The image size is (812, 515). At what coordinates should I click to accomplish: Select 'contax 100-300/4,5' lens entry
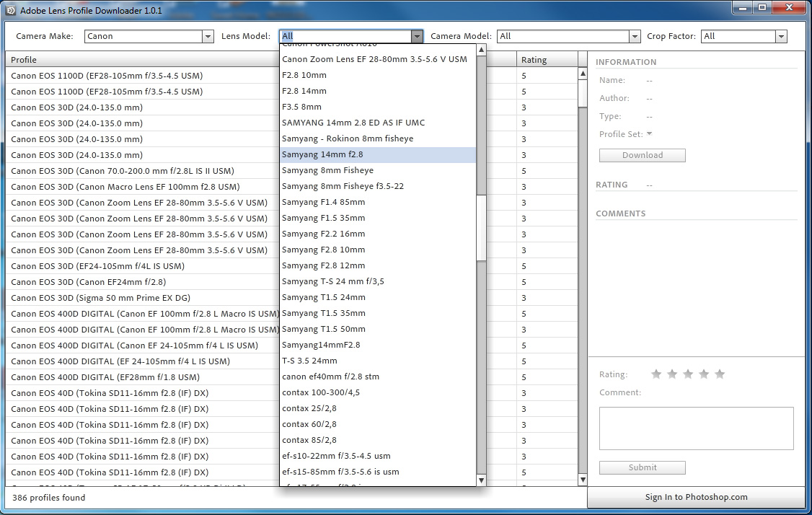tap(378, 392)
